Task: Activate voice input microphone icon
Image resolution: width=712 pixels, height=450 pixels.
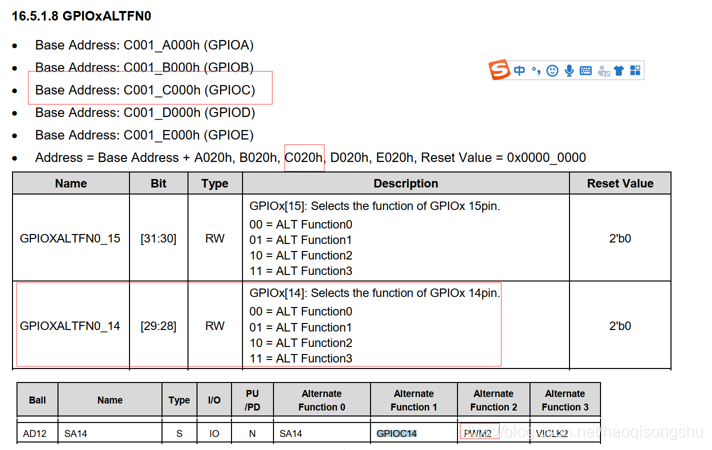Action: (x=569, y=70)
